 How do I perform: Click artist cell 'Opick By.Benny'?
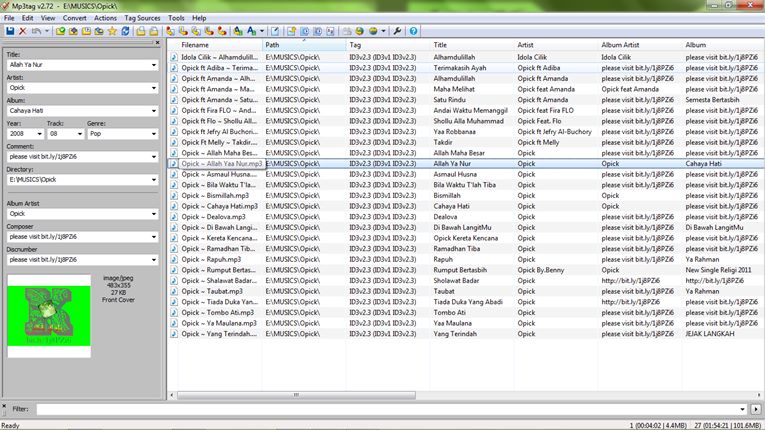click(x=541, y=270)
